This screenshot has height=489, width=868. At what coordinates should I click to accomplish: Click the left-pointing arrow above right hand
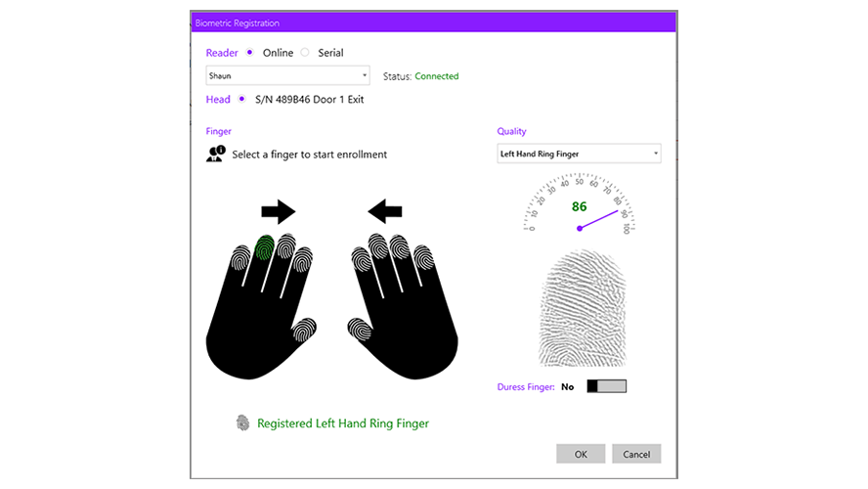pyautogui.click(x=385, y=211)
